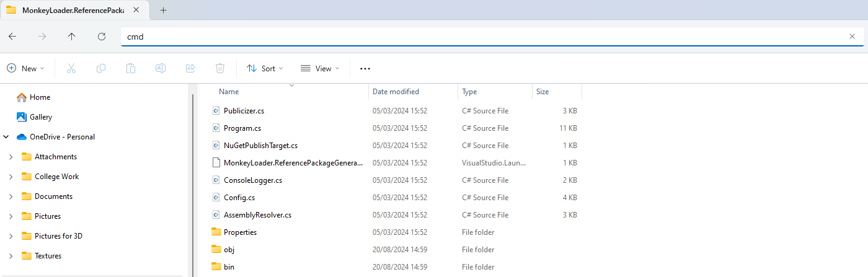Image resolution: width=868 pixels, height=277 pixels.
Task: Open the View dropdown
Action: pyautogui.click(x=320, y=68)
